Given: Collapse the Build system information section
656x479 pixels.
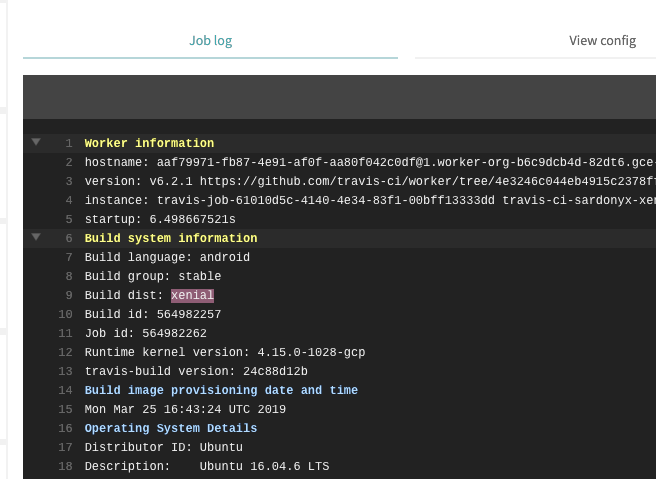Looking at the screenshot, I should [36, 237].
